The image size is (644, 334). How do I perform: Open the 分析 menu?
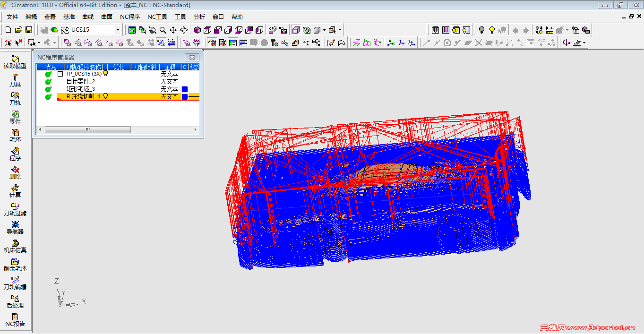(x=199, y=17)
